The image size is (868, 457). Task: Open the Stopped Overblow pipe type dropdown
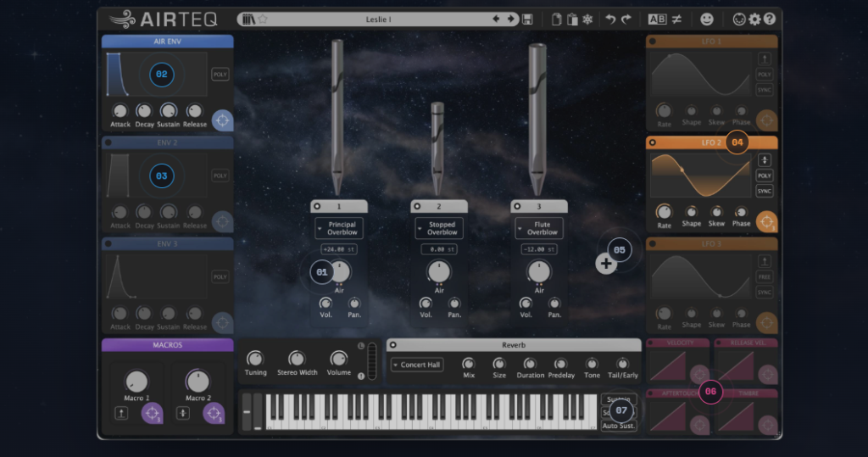coord(439,228)
